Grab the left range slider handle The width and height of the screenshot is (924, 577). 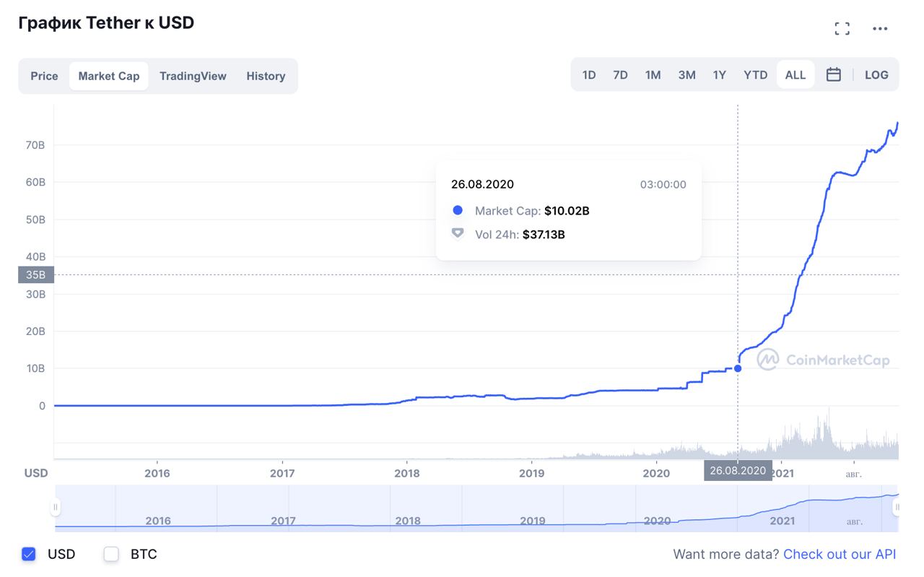pyautogui.click(x=56, y=508)
